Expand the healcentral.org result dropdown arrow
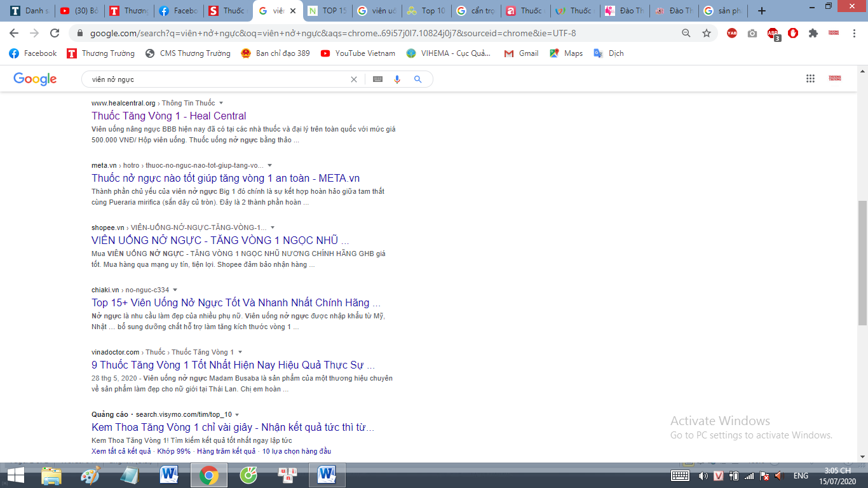The width and height of the screenshot is (868, 488). point(221,103)
